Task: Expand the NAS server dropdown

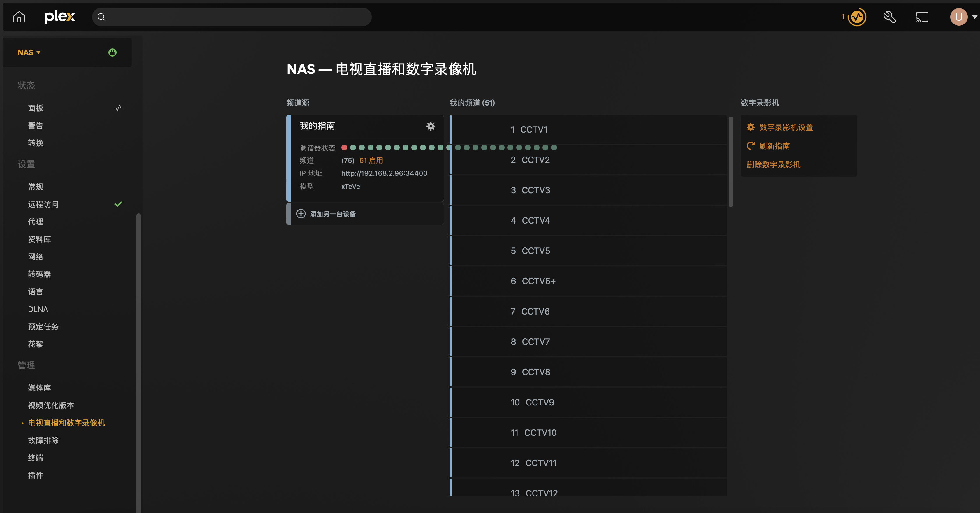Action: [x=29, y=52]
